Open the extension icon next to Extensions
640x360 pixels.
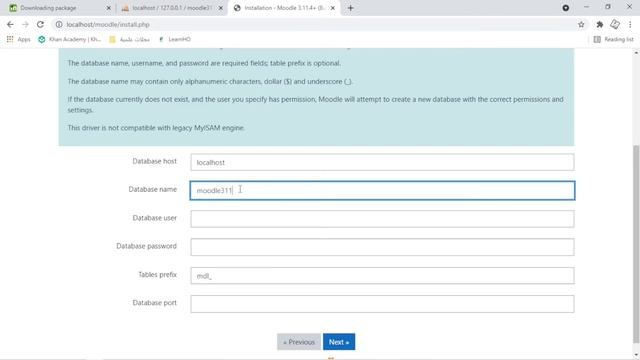(615, 24)
